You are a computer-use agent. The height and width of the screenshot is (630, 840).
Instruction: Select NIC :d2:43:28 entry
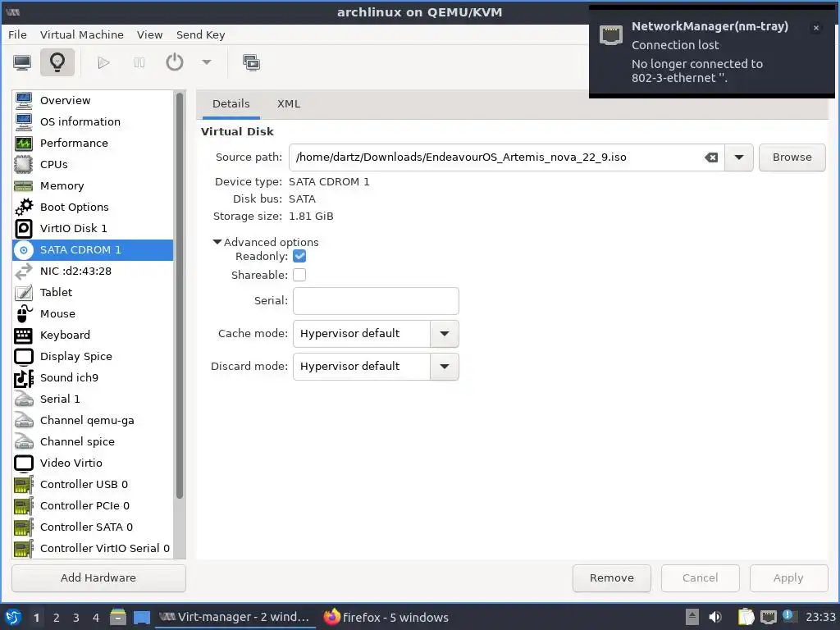[x=93, y=271]
